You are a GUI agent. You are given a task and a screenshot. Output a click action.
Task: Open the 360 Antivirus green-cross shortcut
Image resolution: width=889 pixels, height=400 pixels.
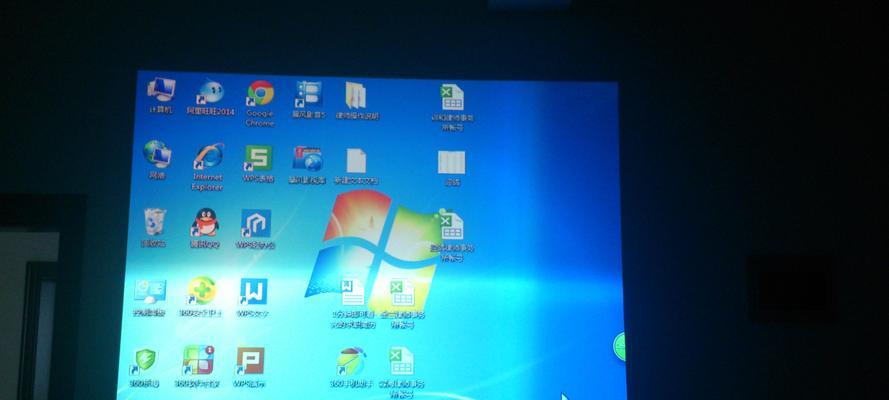click(x=200, y=297)
